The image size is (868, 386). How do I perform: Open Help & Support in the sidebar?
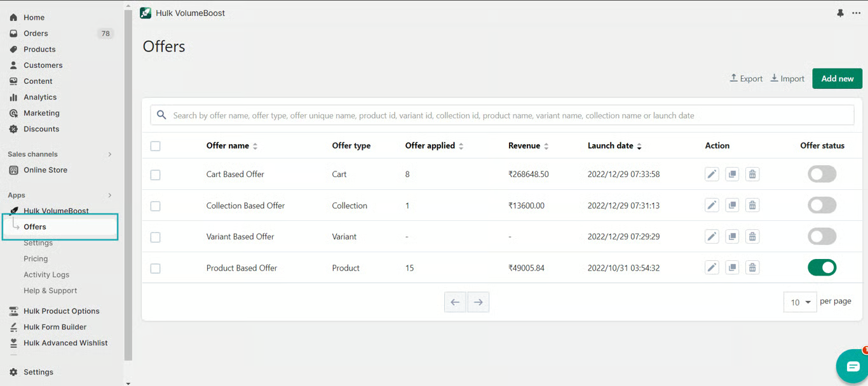50,290
